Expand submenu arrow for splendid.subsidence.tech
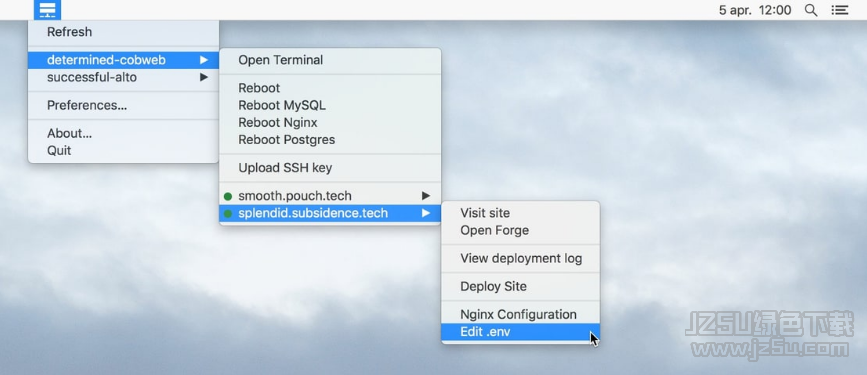Image resolution: width=867 pixels, height=375 pixels. coord(426,213)
